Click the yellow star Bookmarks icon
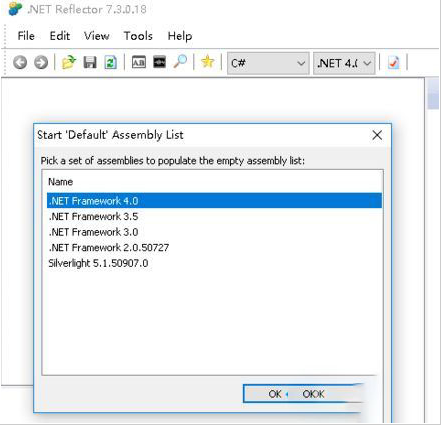446x425 pixels. tap(207, 62)
